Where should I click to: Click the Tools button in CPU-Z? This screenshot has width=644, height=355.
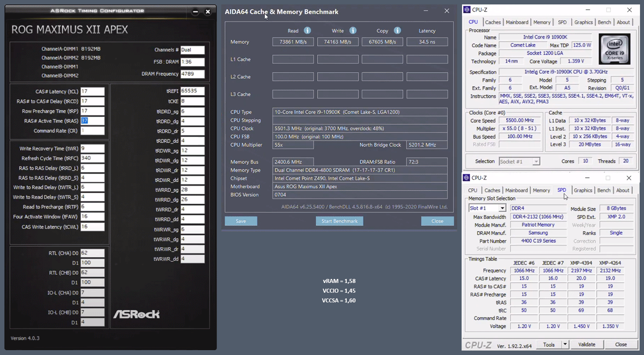549,344
